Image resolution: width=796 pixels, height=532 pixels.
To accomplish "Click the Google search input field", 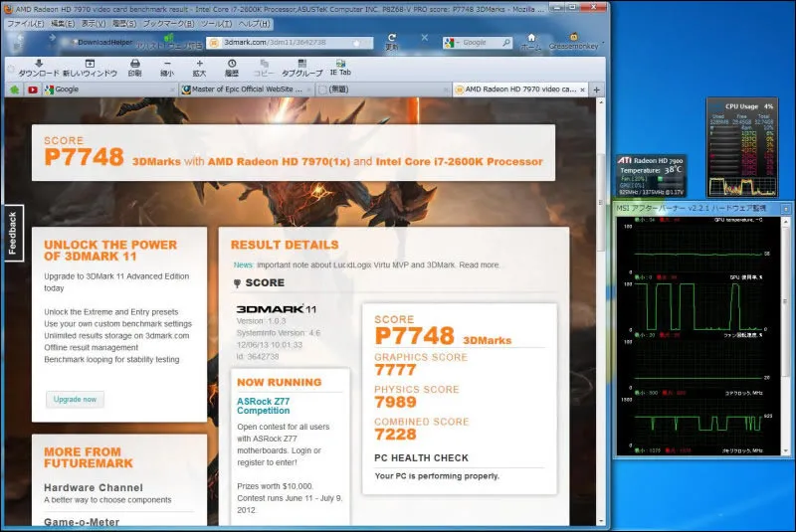I will coord(480,43).
